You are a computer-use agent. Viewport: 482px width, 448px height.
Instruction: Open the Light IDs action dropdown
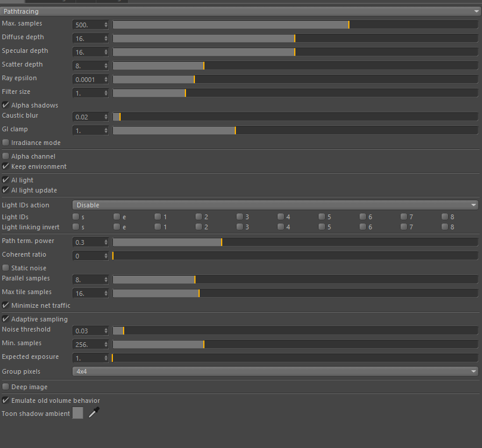point(275,205)
